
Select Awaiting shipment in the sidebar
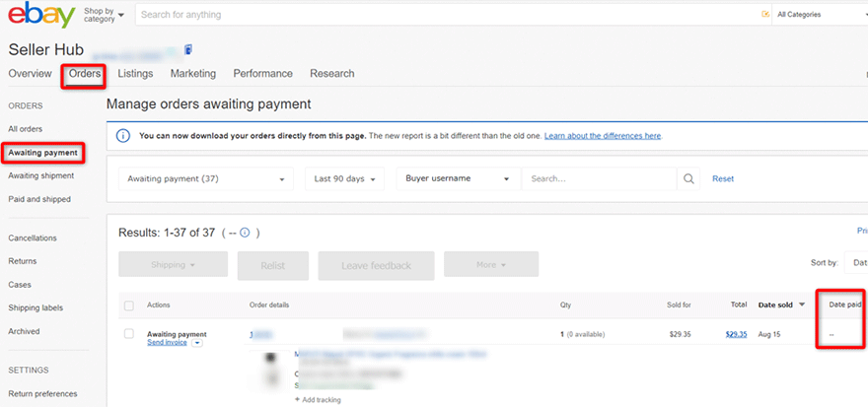(41, 175)
